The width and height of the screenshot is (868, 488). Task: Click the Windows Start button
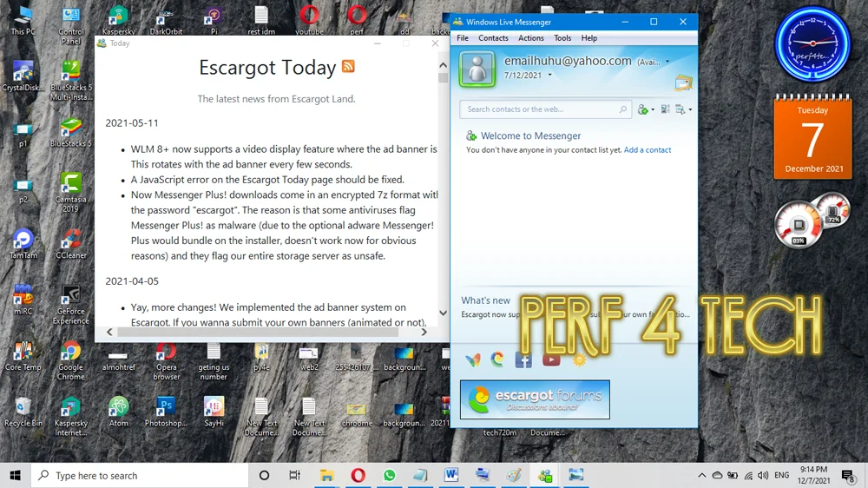pos(15,475)
